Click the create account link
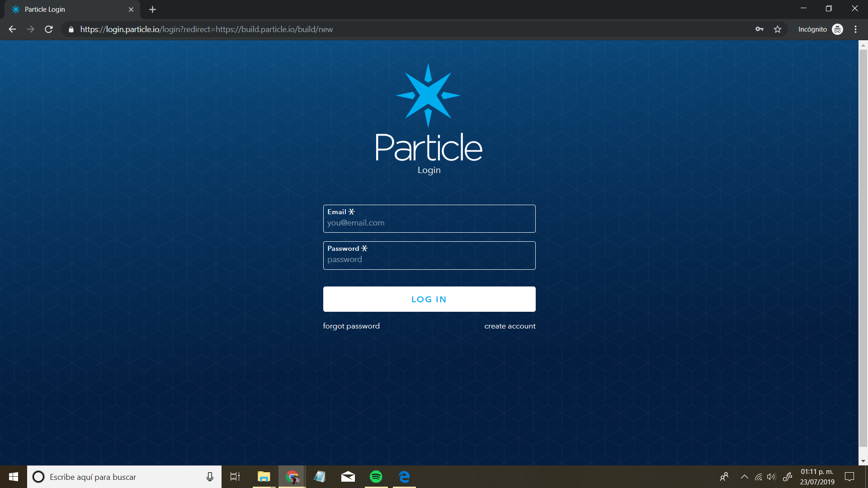 [510, 326]
